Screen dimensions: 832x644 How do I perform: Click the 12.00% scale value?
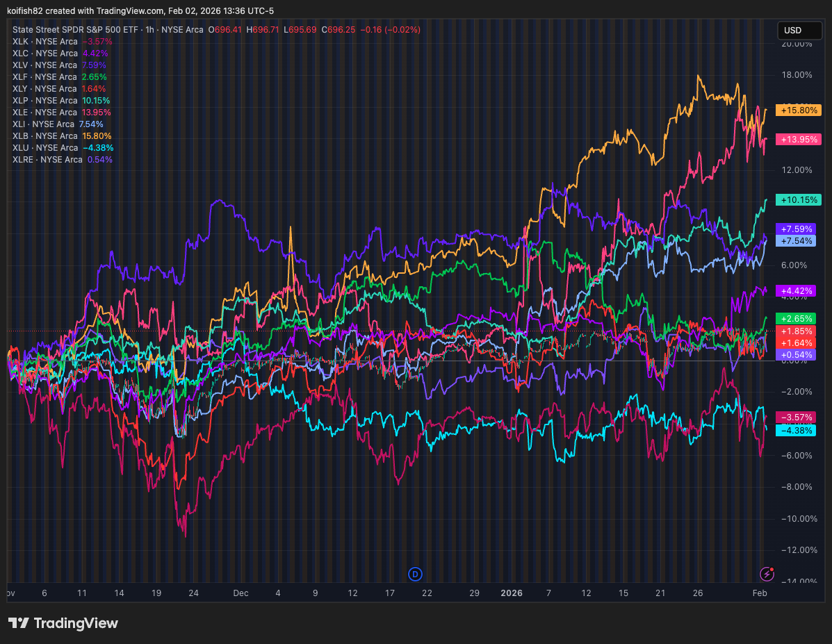click(797, 170)
